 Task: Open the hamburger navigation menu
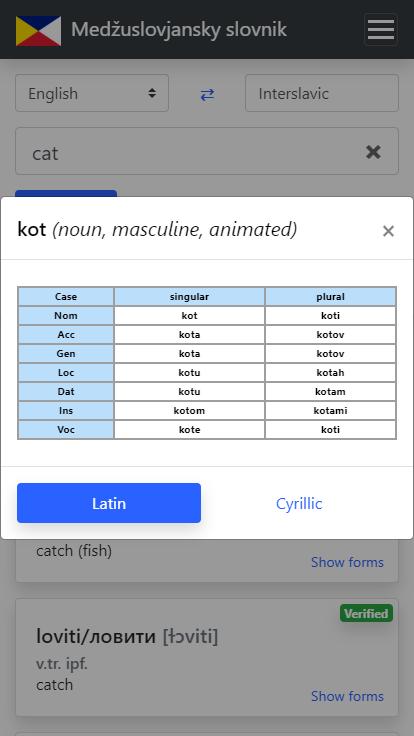(x=381, y=30)
